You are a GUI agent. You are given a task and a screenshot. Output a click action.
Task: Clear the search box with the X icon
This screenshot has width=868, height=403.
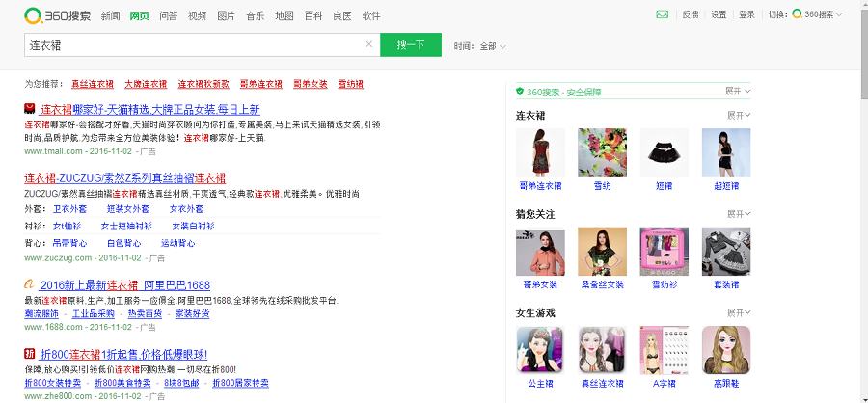(x=368, y=44)
